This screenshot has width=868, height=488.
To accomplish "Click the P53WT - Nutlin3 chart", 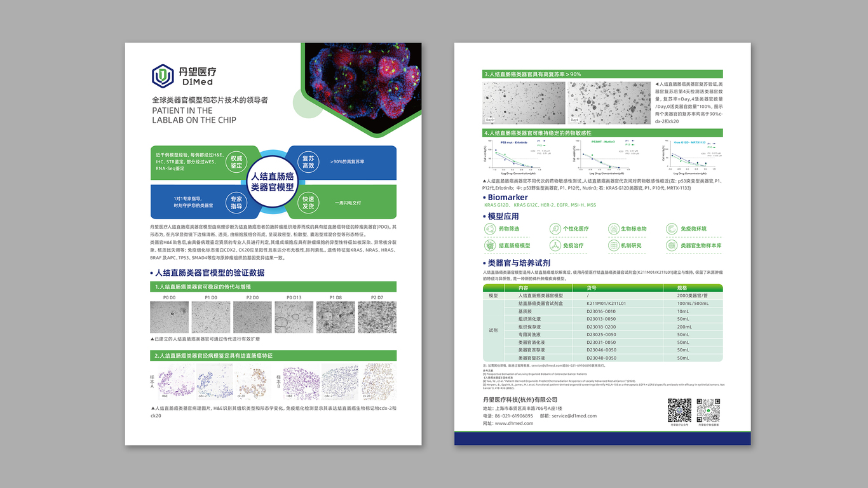I will (x=607, y=157).
